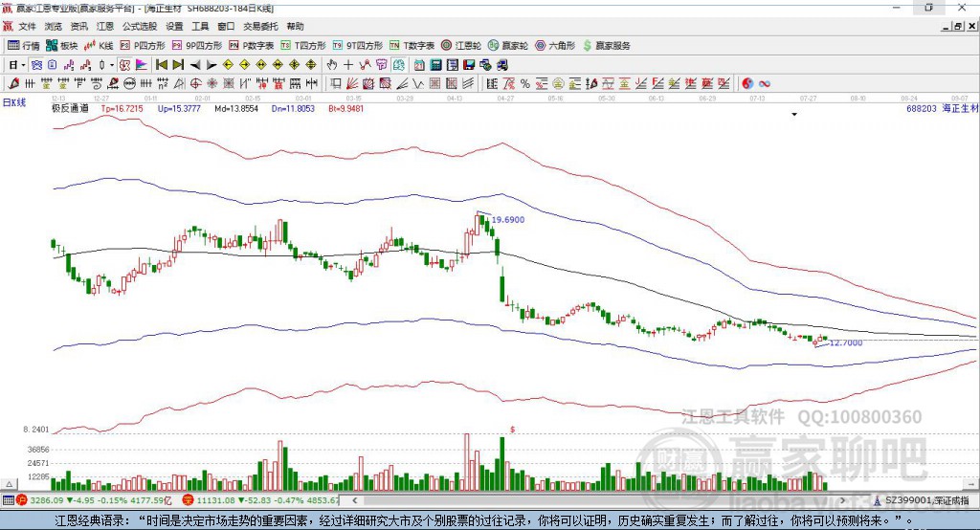This screenshot has height=530, width=980.
Task: Select the circled crosshair target tool
Action: pos(195,84)
